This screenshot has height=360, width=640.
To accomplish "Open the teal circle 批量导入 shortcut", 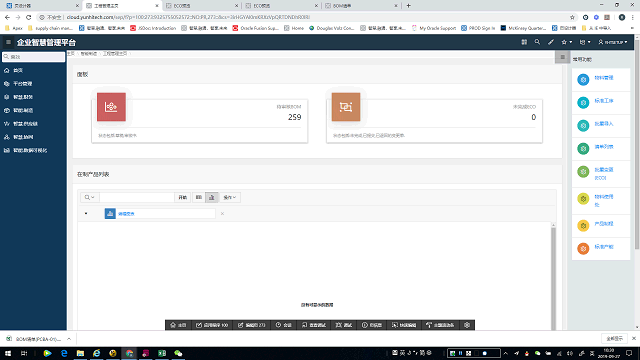I will [x=583, y=125].
